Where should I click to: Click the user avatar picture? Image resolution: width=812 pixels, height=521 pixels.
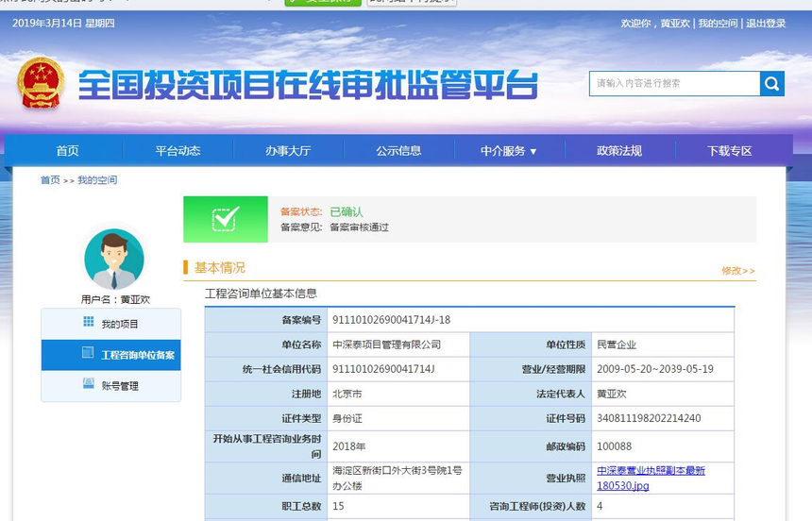(x=114, y=259)
